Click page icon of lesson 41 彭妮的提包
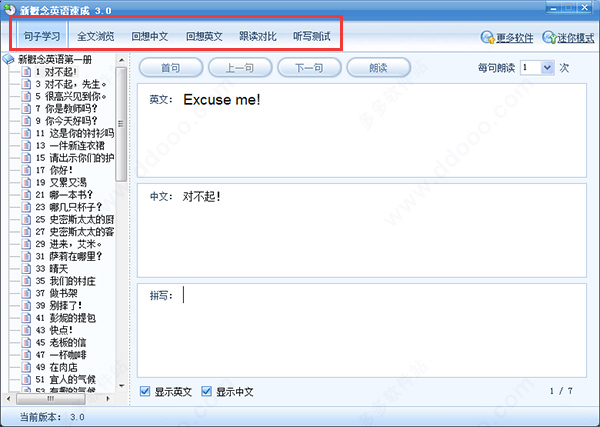This screenshot has width=600, height=427. tap(26, 318)
